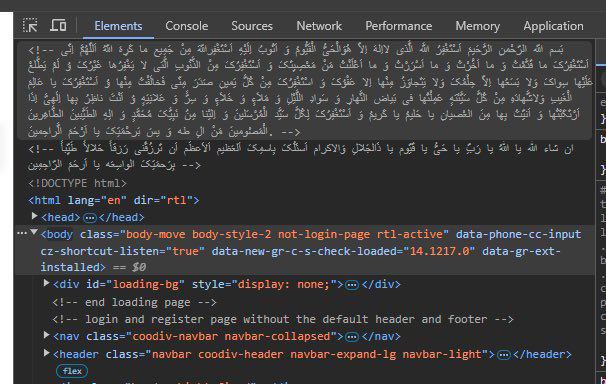Activate the inspect element picker icon
The image size is (606, 384).
pos(30,25)
